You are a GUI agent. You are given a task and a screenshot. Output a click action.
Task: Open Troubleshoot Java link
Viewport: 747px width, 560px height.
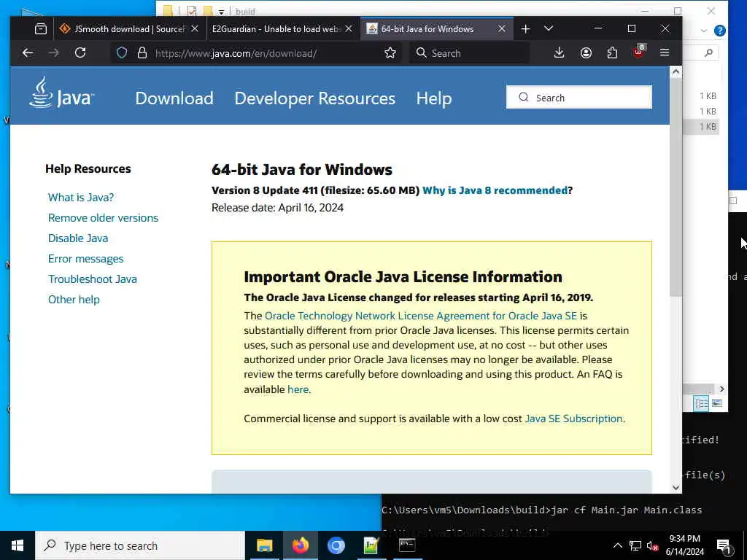pyautogui.click(x=93, y=279)
